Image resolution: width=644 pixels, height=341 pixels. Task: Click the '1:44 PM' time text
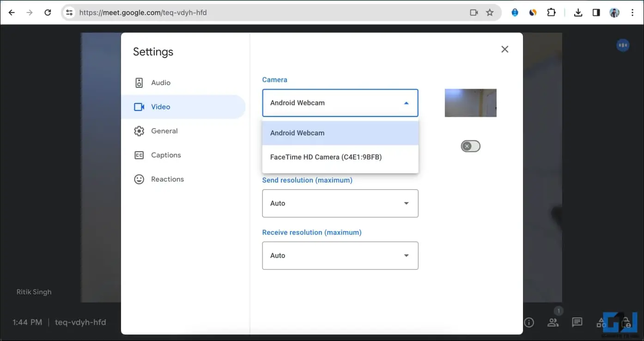pyautogui.click(x=27, y=322)
